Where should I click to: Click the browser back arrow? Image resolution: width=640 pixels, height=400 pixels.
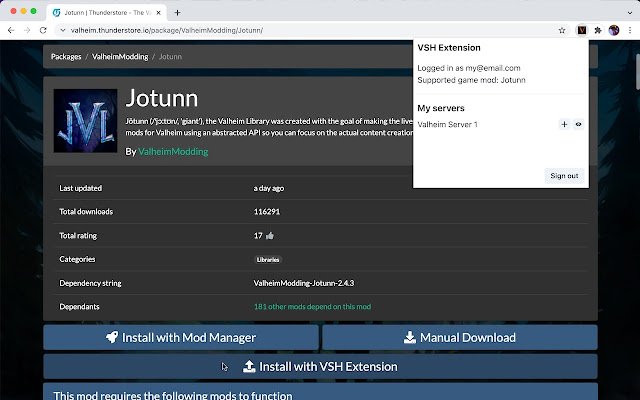(x=11, y=30)
